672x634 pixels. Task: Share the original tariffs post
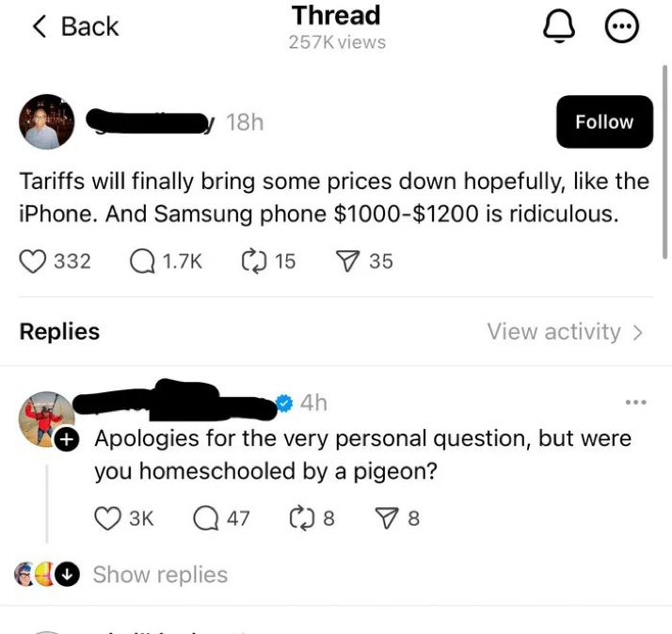point(346,262)
